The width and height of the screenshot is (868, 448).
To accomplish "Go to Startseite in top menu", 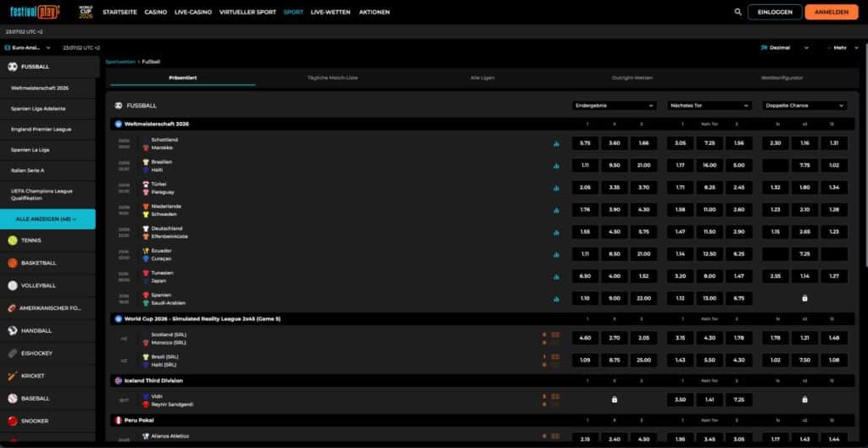I will click(120, 12).
